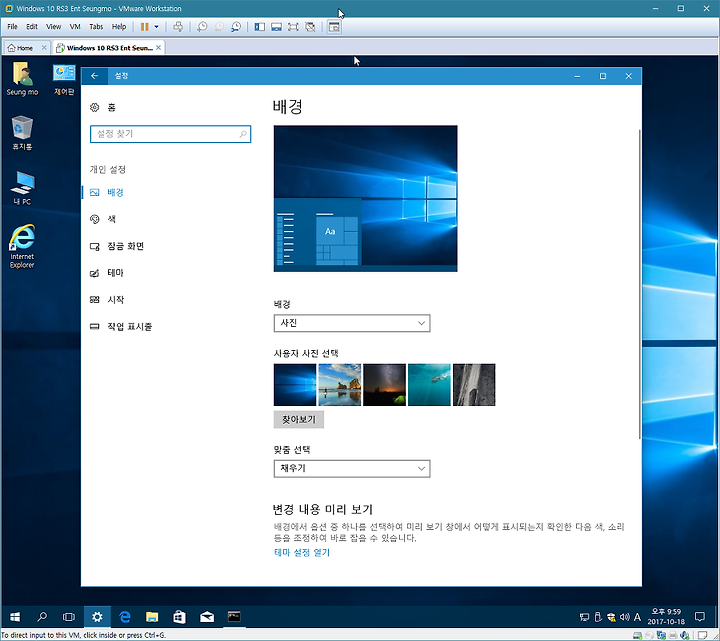
Task: Open the VM menu
Action: coord(75,27)
